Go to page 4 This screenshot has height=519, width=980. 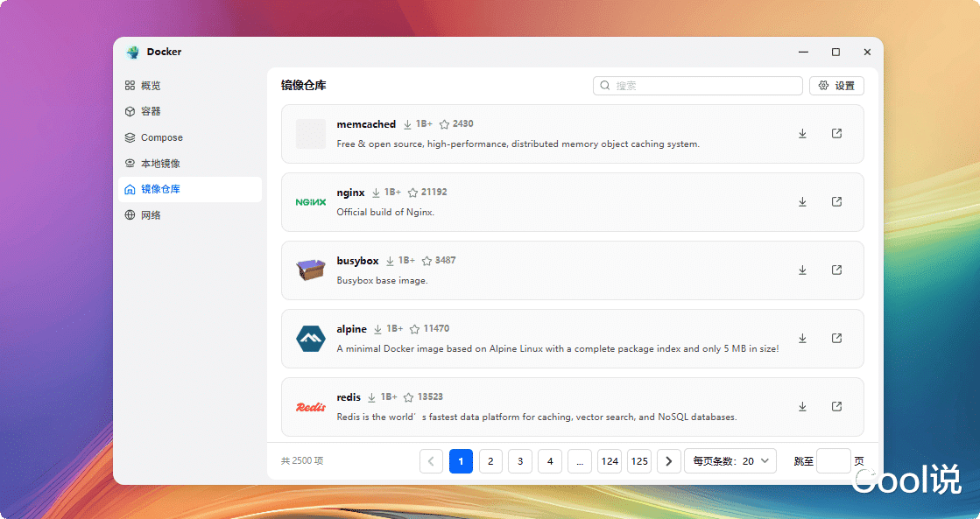(550, 461)
